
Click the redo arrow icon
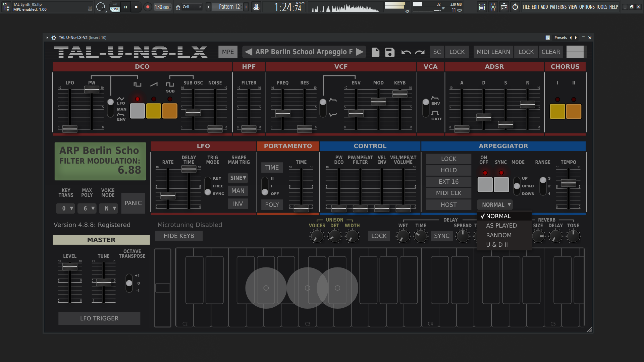coord(420,52)
